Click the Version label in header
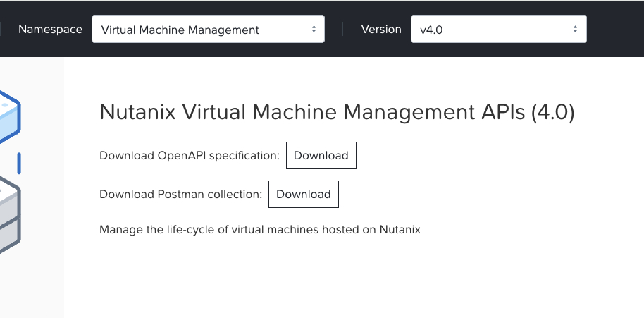The height and width of the screenshot is (318, 644). point(380,30)
